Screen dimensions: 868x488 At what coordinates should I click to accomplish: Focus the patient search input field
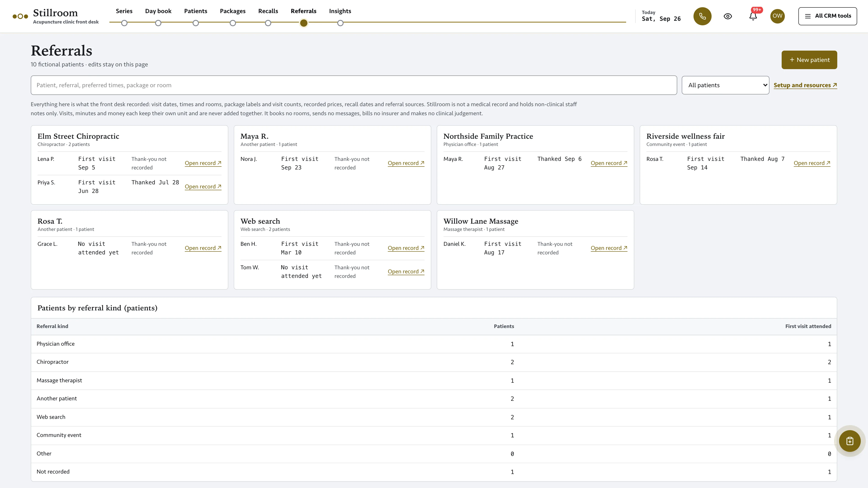click(354, 85)
